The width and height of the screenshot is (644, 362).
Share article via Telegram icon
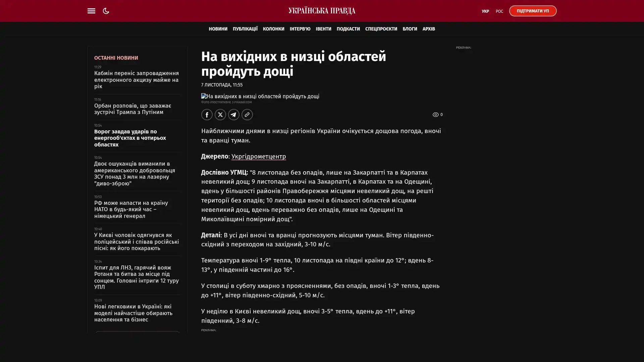click(x=233, y=115)
